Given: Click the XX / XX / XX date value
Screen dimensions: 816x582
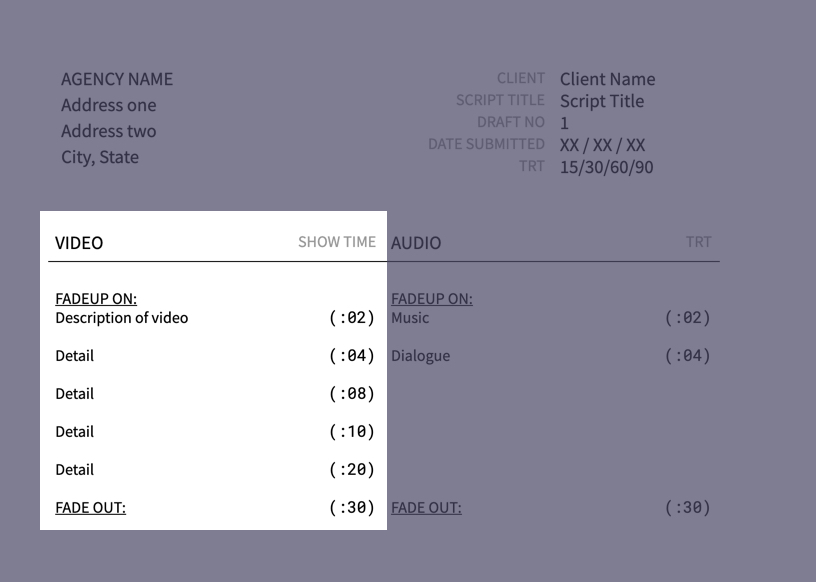Looking at the screenshot, I should pyautogui.click(x=602, y=145).
